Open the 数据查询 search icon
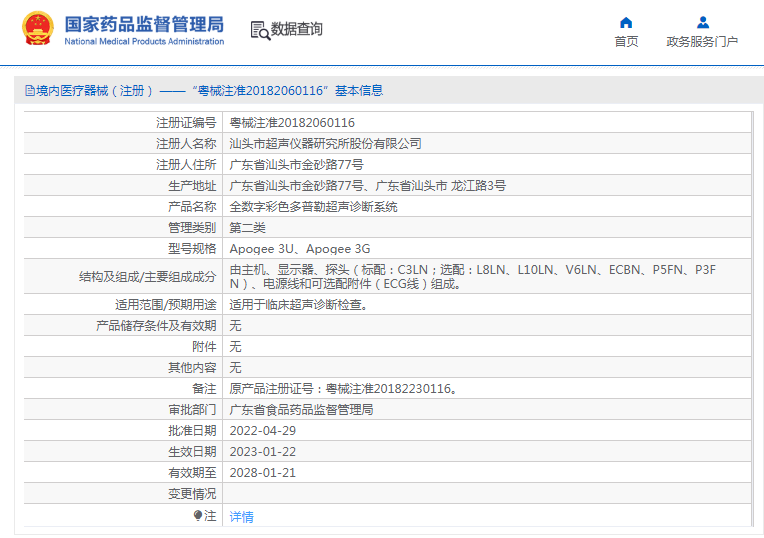The height and width of the screenshot is (538, 764). [x=260, y=30]
